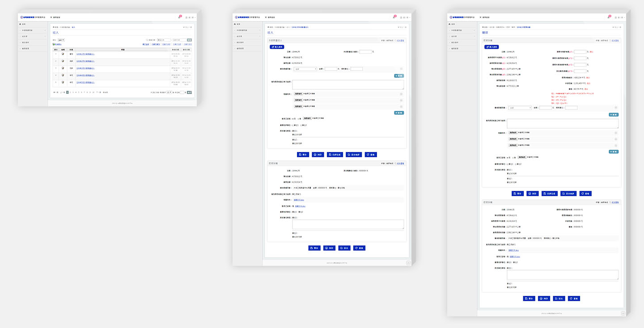644x328 pixels.
Task: Open the 全部 category dropdown above the list table
Action: [x=61, y=40]
